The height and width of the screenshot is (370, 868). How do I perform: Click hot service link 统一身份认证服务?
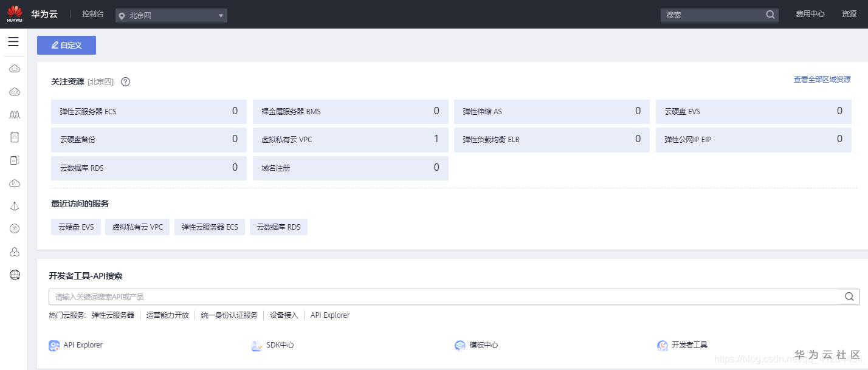(229, 315)
